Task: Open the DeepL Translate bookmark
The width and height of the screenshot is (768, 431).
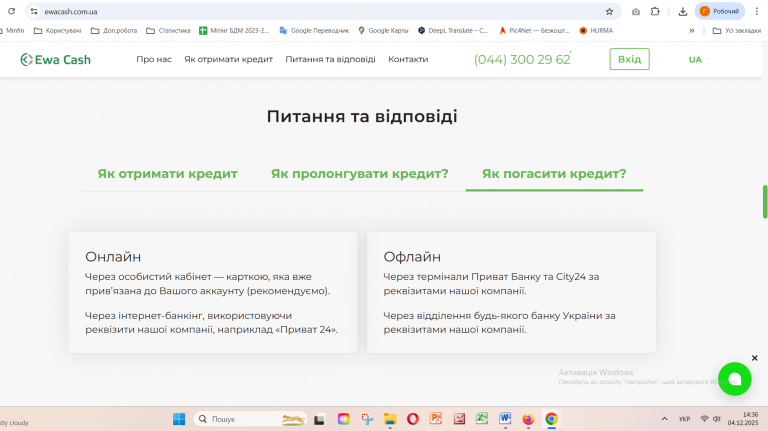Action: click(453, 30)
